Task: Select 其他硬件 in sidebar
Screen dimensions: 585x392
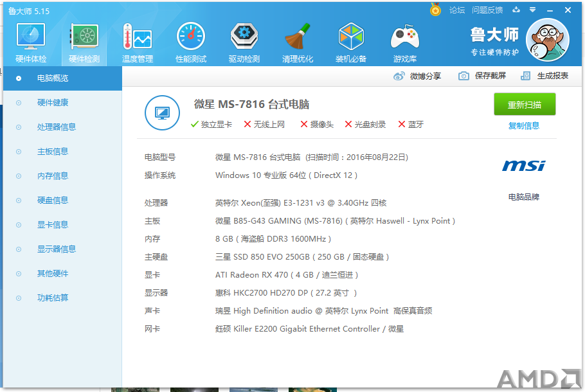Action: (x=63, y=274)
